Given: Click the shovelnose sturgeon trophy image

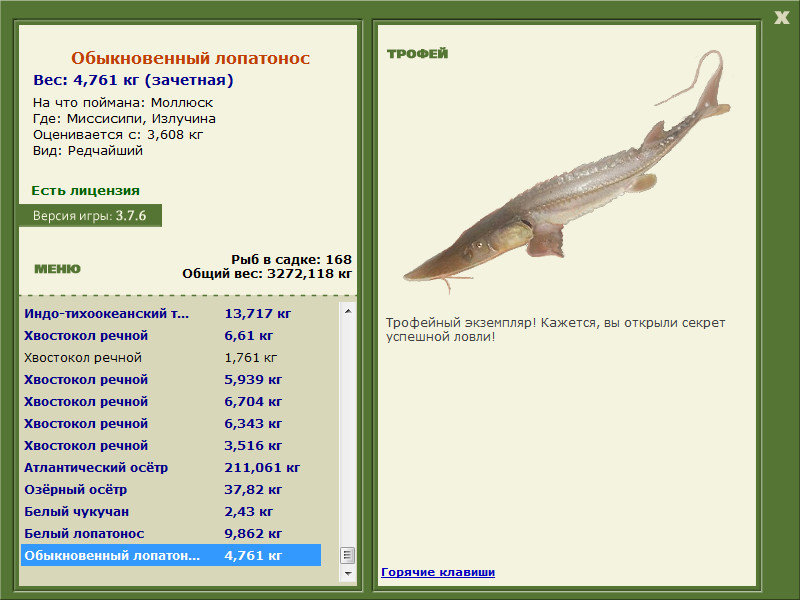Looking at the screenshot, I should point(567,172).
